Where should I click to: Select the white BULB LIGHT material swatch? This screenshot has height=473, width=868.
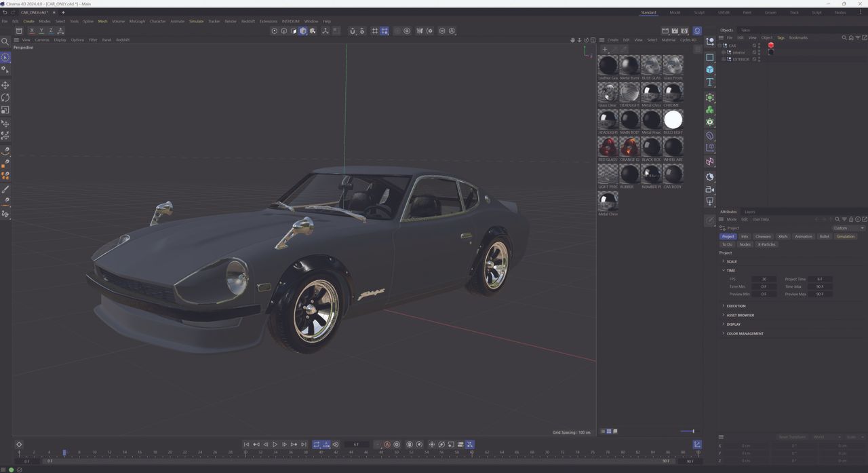pos(673,119)
